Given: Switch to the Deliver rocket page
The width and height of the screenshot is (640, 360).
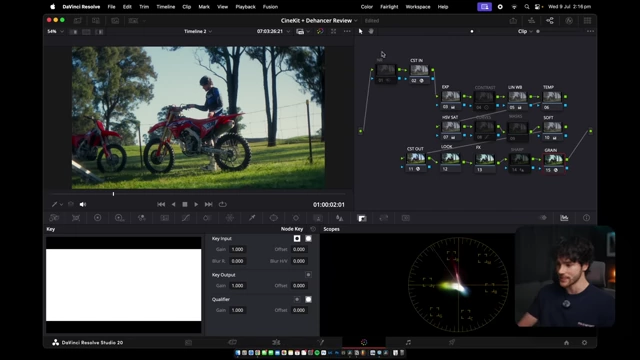Looking at the screenshot, I should point(452,342).
